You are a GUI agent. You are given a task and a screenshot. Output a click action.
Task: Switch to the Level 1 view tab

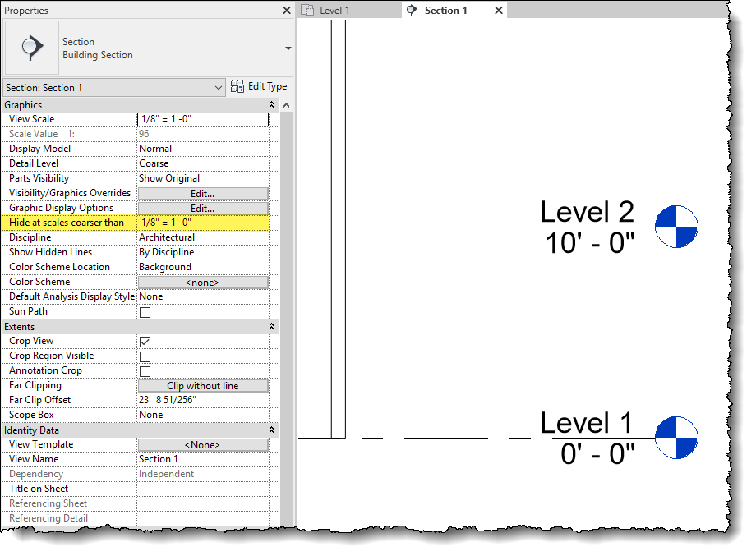coord(337,10)
